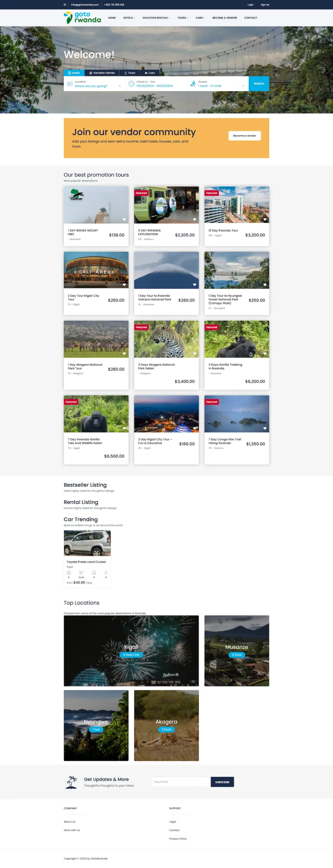Open the '12 Day Rwanda Tour' title
This screenshot has width=333, height=868.
223,231
